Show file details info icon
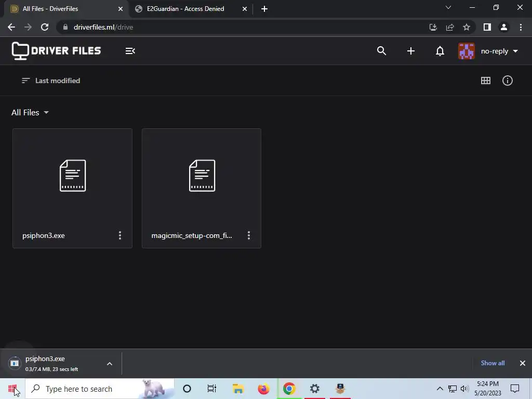Viewport: 532px width, 399px height. tap(507, 81)
